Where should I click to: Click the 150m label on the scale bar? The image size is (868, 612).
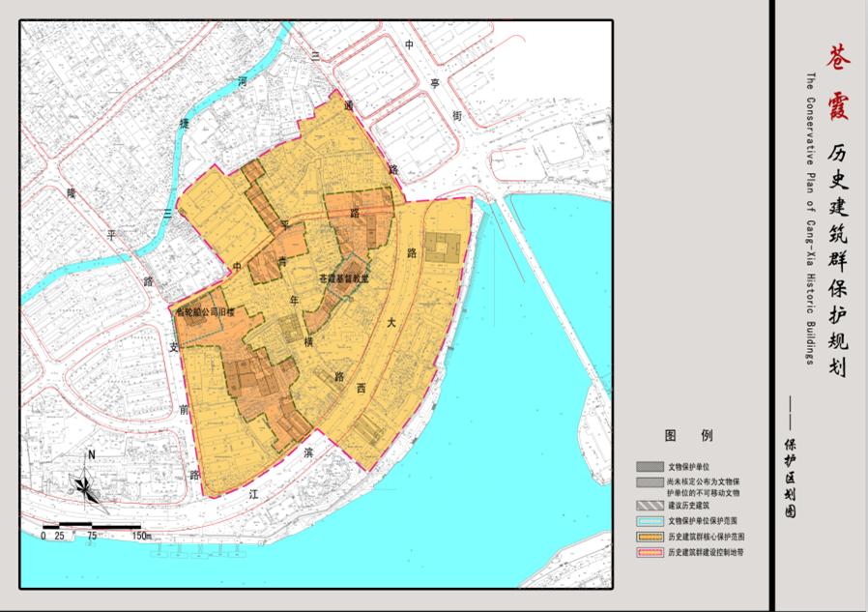coord(141,535)
